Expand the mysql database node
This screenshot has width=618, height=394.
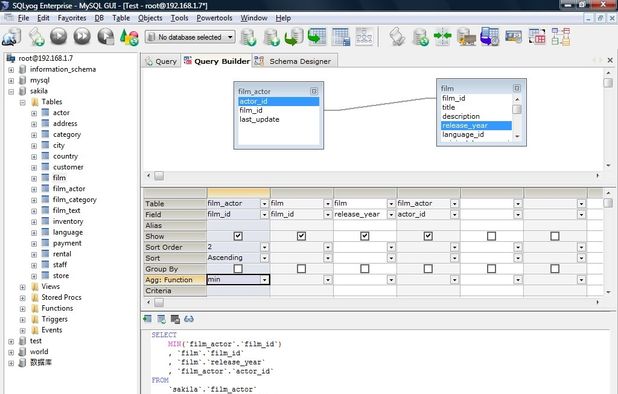tap(11, 81)
